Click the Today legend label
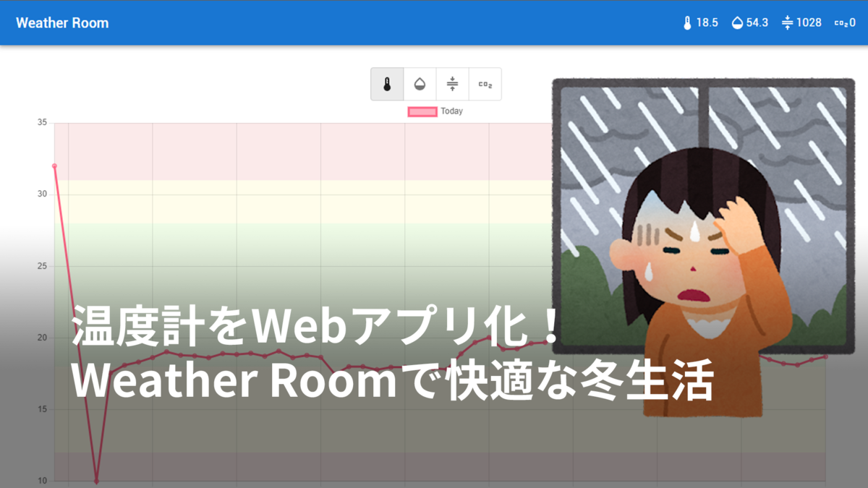This screenshot has height=488, width=868. tap(451, 111)
